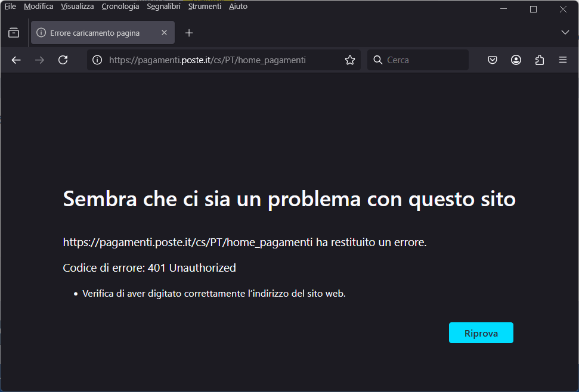Image resolution: width=579 pixels, height=392 pixels.
Task: Click the Riprova button
Action: pos(481,333)
